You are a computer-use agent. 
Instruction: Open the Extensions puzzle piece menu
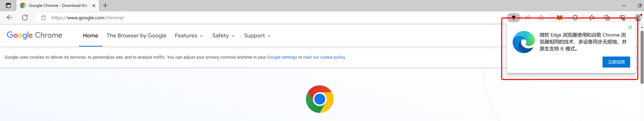pos(575,17)
